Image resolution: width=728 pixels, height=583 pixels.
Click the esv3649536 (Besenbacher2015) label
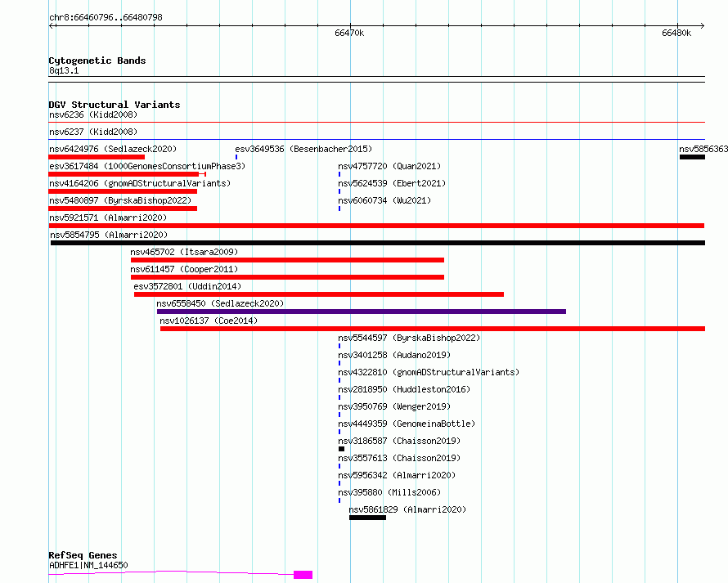(x=303, y=149)
